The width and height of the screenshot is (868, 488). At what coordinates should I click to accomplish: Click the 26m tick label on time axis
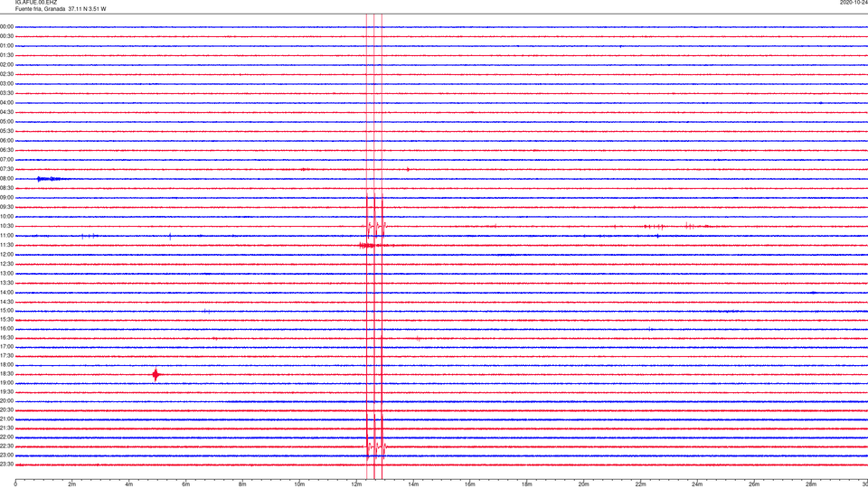[x=754, y=484]
